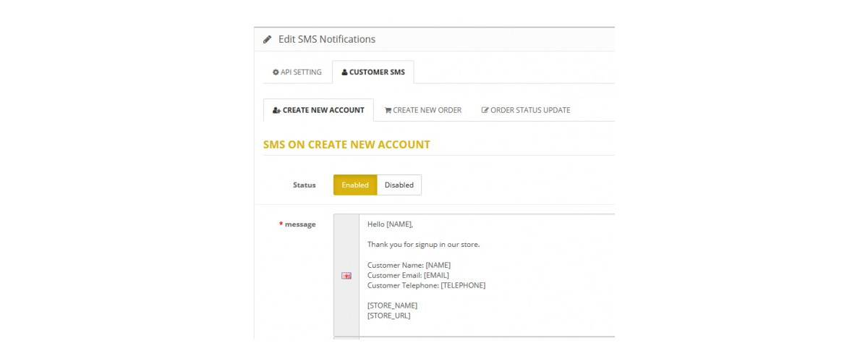Click the SMS ON CREATE NEW ACCOUNT heading

[346, 144]
